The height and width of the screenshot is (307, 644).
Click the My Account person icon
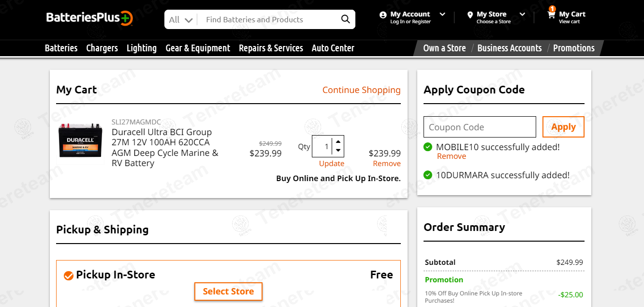coord(383,15)
